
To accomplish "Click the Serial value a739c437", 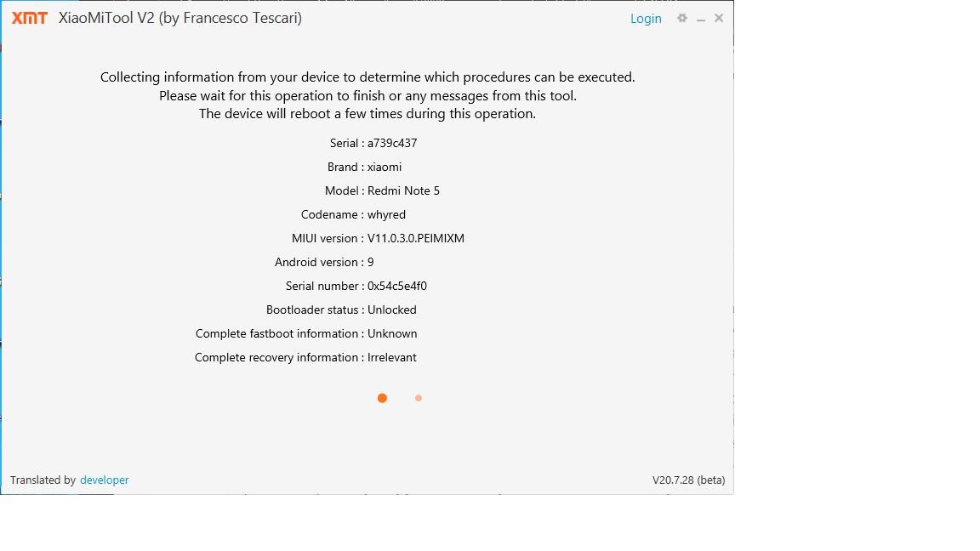I will tap(392, 143).
